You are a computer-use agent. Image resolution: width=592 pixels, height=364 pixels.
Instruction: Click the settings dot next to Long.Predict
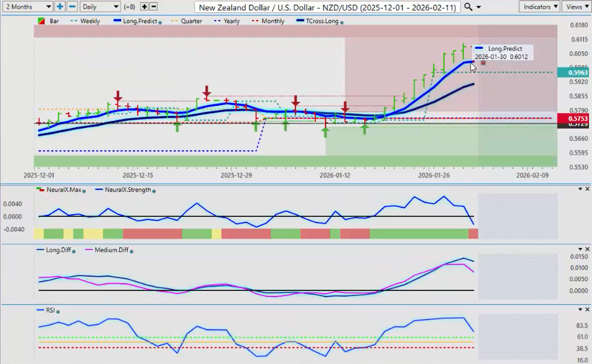pos(161,22)
